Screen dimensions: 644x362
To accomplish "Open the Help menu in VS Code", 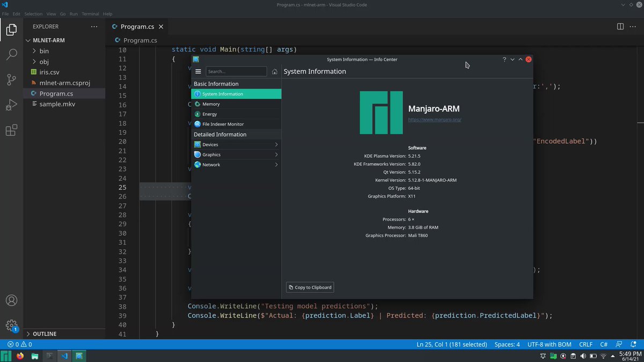I will 108,13.
